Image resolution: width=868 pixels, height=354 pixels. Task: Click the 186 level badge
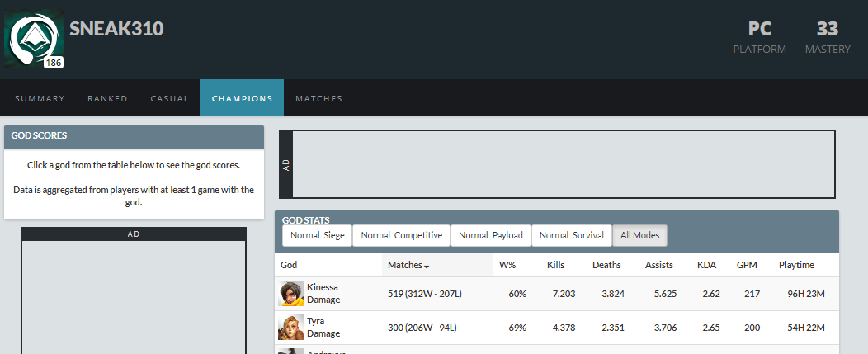53,63
